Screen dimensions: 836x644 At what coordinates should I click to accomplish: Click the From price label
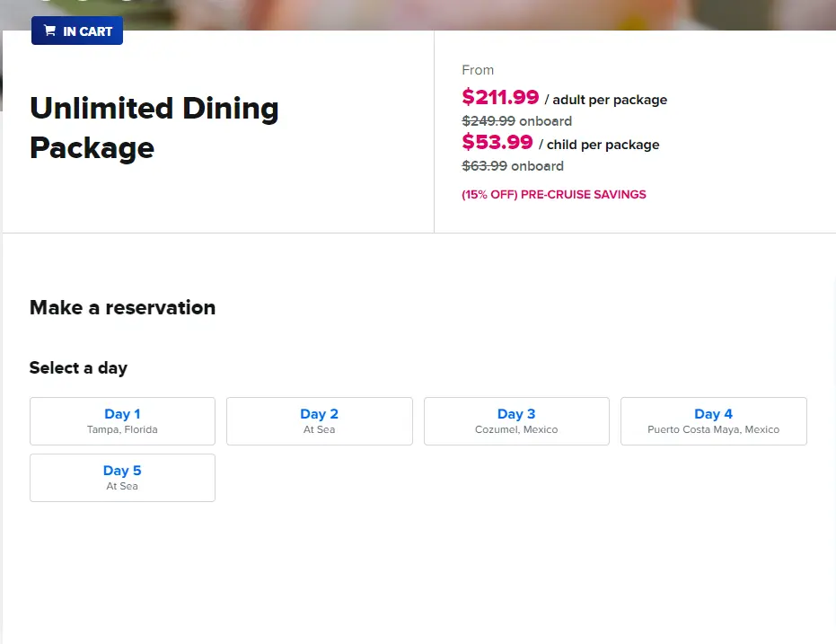point(477,69)
